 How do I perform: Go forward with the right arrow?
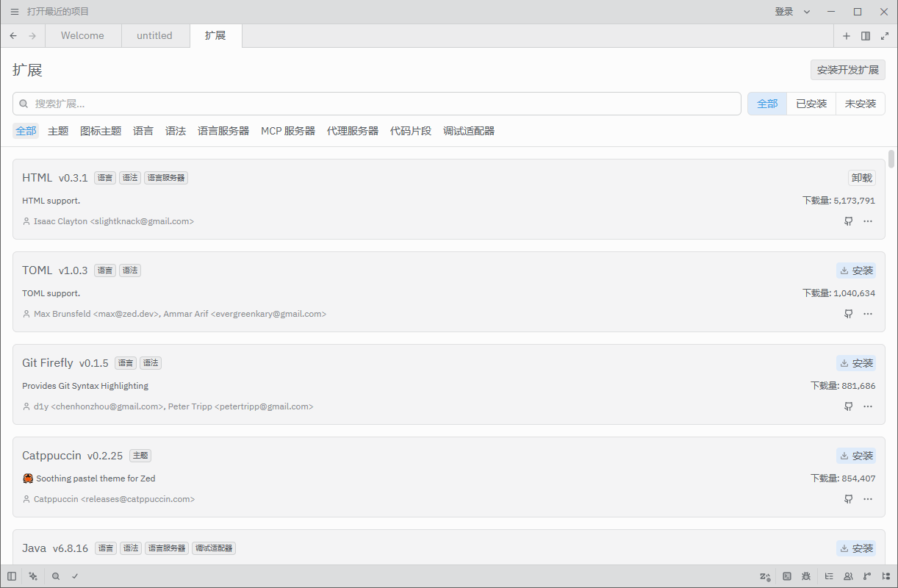pyautogui.click(x=32, y=35)
